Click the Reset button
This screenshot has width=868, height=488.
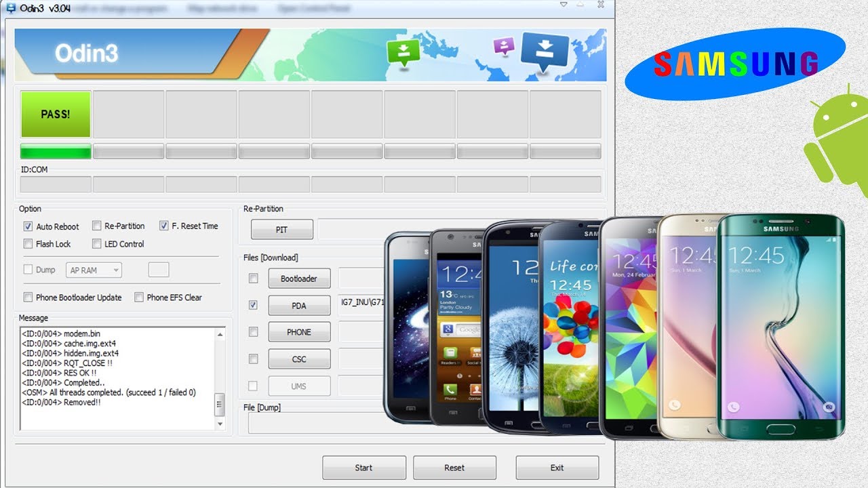pos(454,468)
